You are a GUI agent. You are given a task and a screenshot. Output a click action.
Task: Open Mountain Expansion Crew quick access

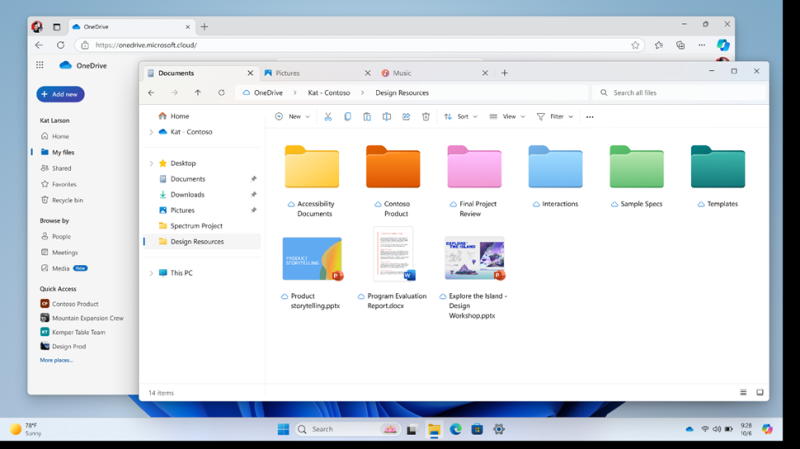tap(82, 318)
